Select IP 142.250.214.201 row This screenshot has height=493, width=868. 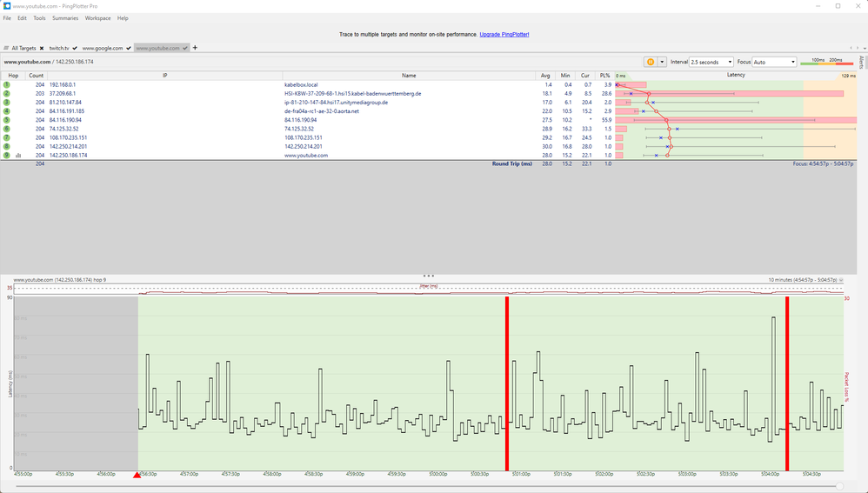coord(68,147)
